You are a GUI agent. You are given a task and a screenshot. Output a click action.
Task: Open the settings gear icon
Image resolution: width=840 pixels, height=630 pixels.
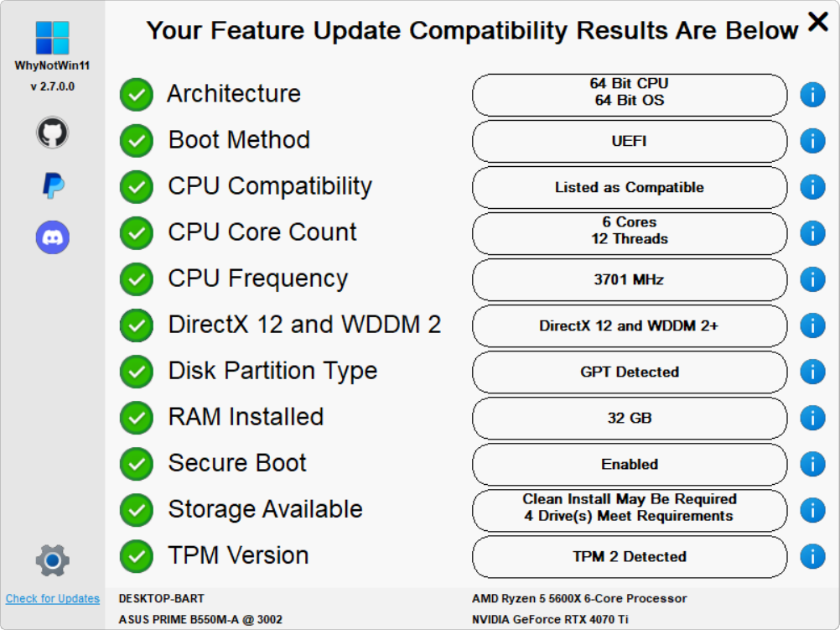(53, 560)
